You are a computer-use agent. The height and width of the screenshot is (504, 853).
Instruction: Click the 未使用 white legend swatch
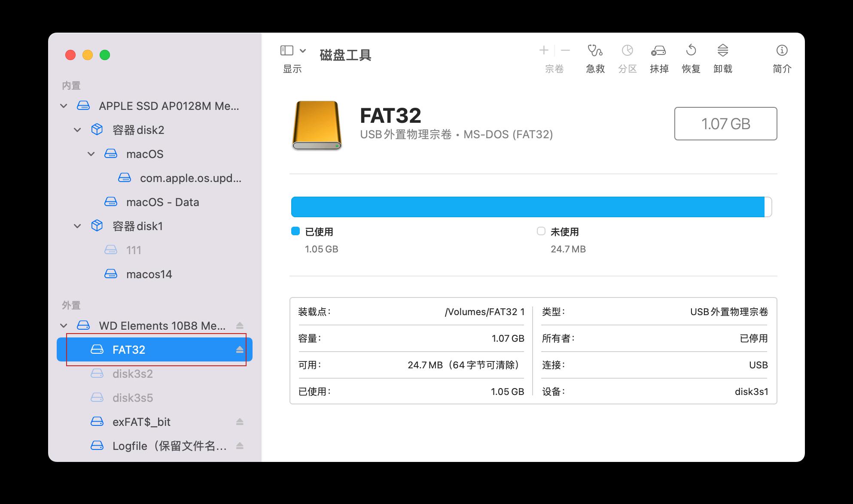(x=541, y=231)
